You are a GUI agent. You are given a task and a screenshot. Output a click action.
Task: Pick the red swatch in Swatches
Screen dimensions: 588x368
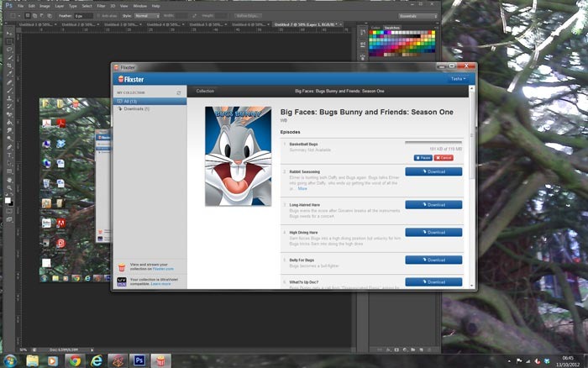(371, 33)
